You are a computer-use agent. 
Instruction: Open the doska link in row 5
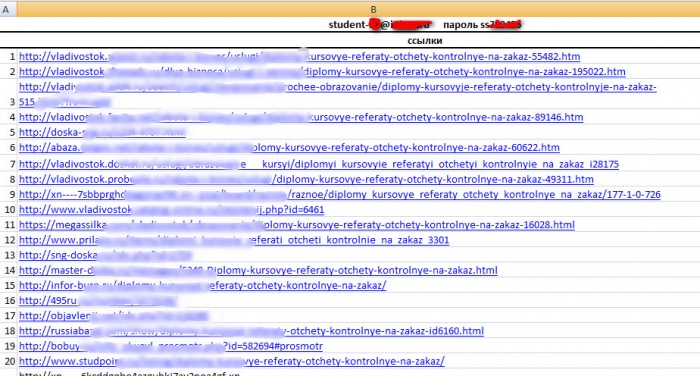tap(102, 133)
